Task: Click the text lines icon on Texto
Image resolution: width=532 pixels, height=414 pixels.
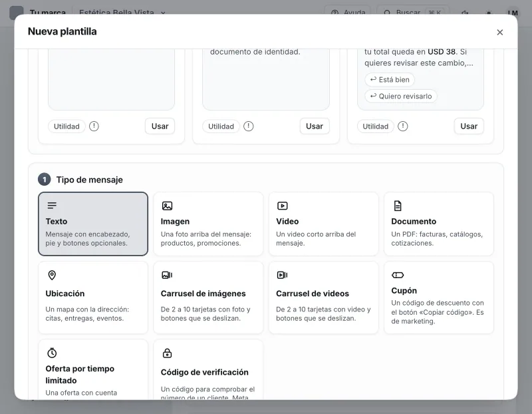Action: [52, 206]
